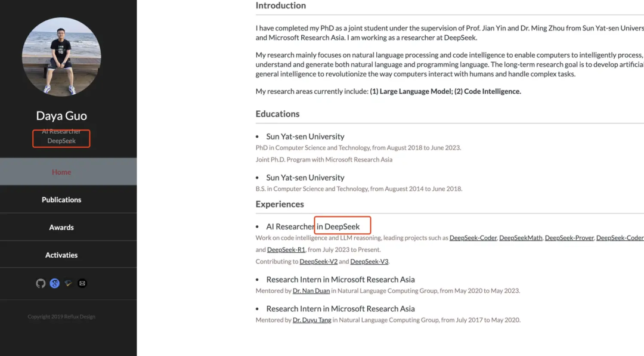Open the DeepSeek-R1 link

(x=286, y=250)
